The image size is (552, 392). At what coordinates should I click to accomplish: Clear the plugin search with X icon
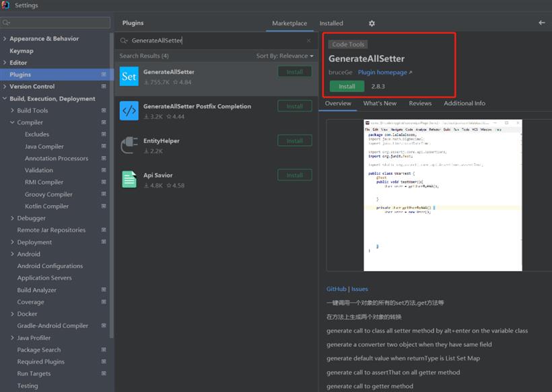(308, 40)
